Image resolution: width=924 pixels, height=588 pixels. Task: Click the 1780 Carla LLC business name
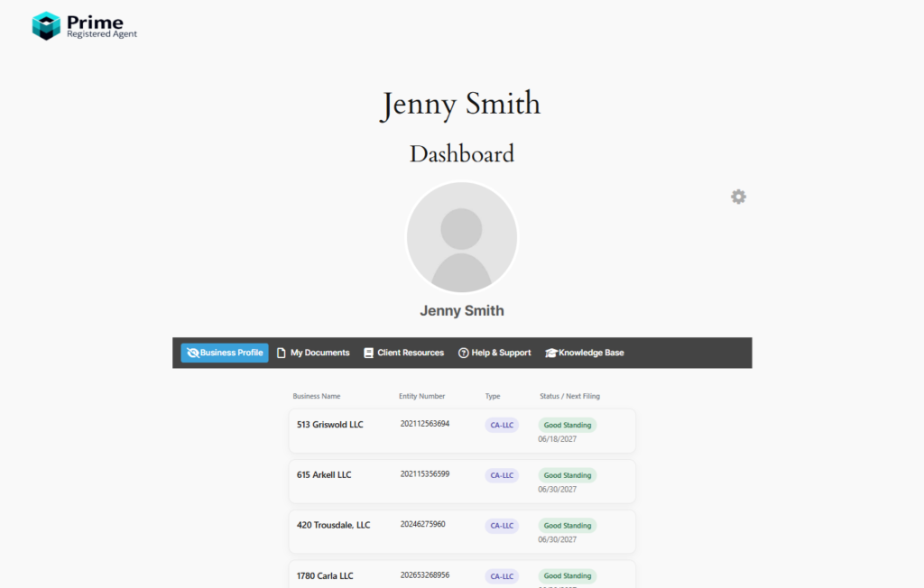[325, 575]
